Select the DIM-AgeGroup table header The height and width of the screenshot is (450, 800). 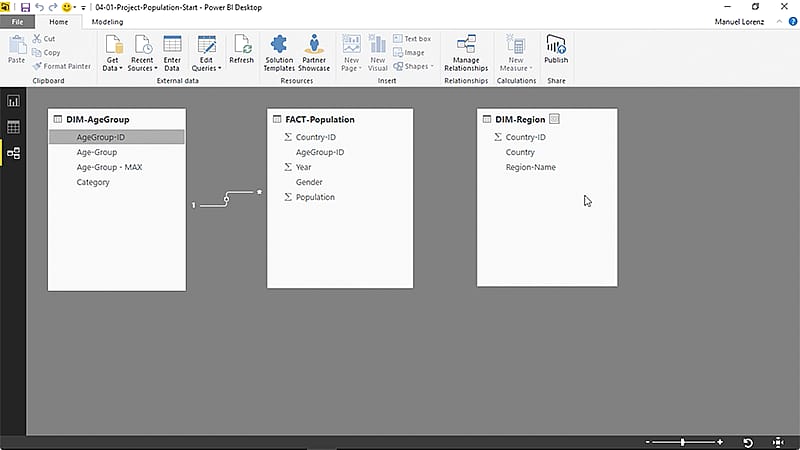(117, 119)
